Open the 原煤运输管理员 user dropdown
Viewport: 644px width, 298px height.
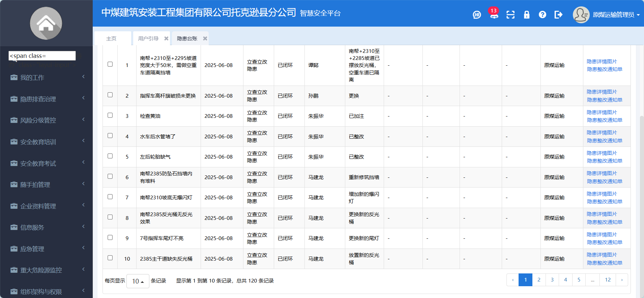point(606,15)
